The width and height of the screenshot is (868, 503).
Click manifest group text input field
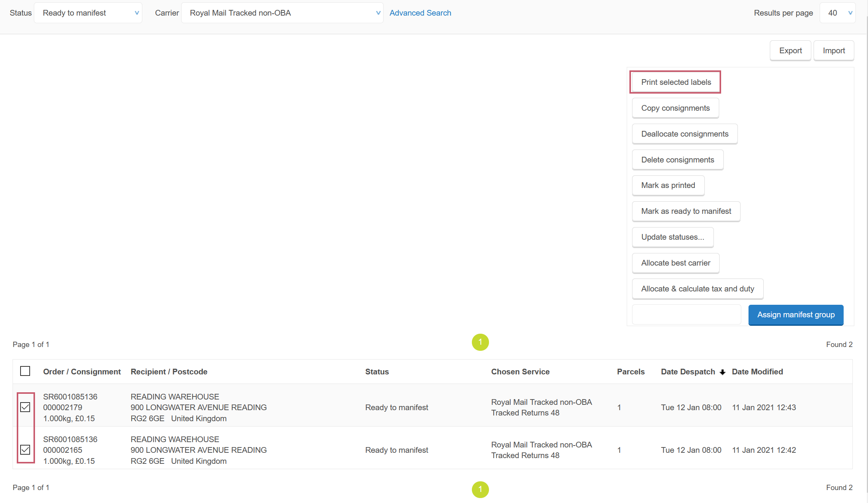(x=686, y=315)
